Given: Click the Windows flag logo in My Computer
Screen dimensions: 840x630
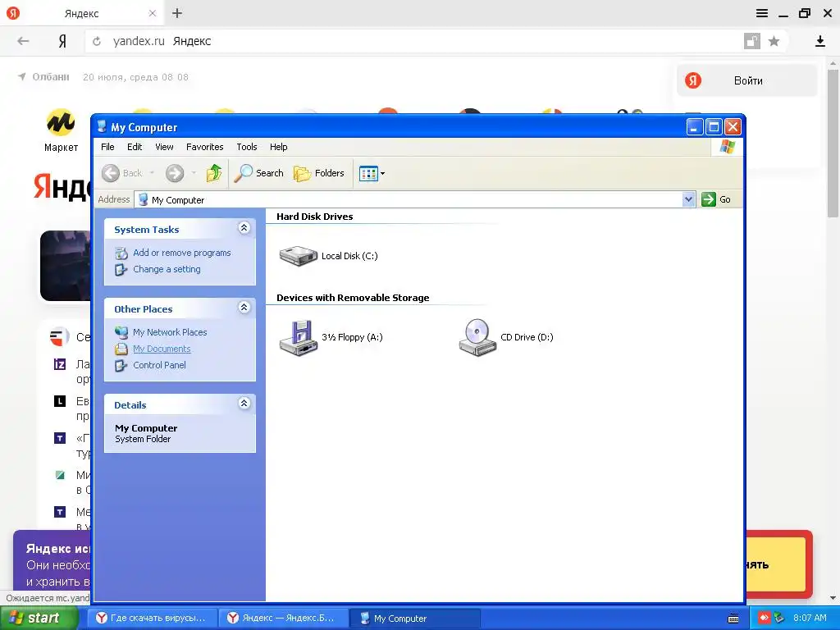Looking at the screenshot, I should tap(728, 147).
